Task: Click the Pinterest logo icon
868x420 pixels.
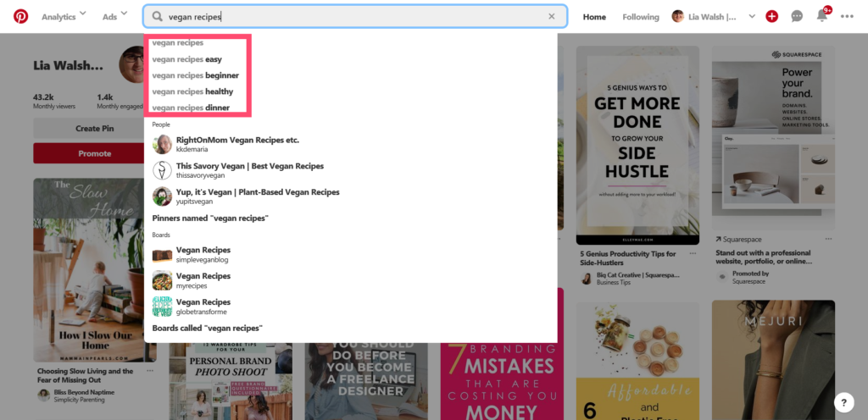Action: [20, 17]
